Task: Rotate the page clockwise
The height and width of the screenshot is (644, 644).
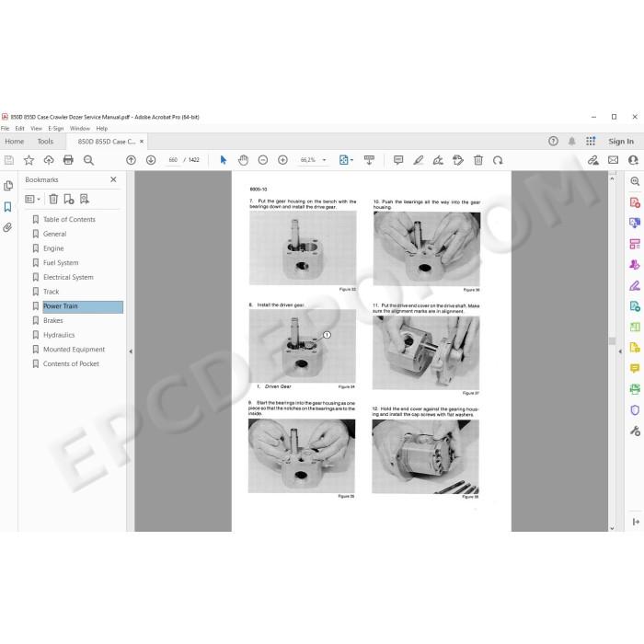Action: (498, 160)
